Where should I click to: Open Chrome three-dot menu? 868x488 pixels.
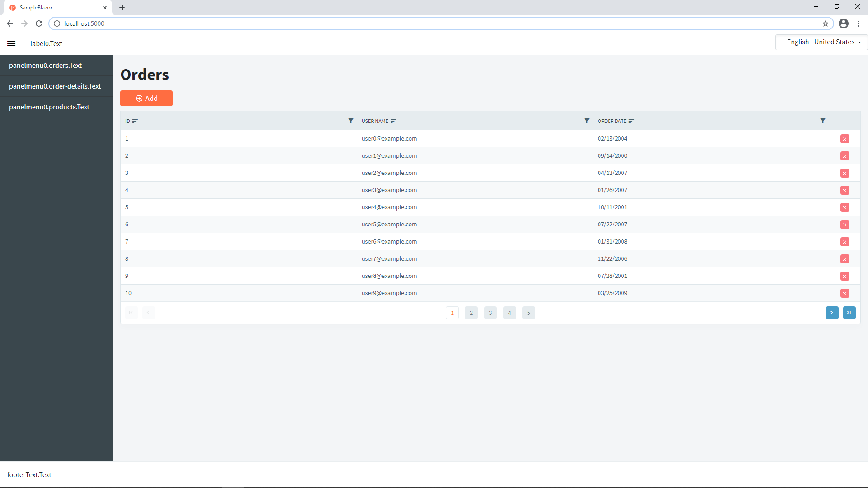click(x=858, y=23)
